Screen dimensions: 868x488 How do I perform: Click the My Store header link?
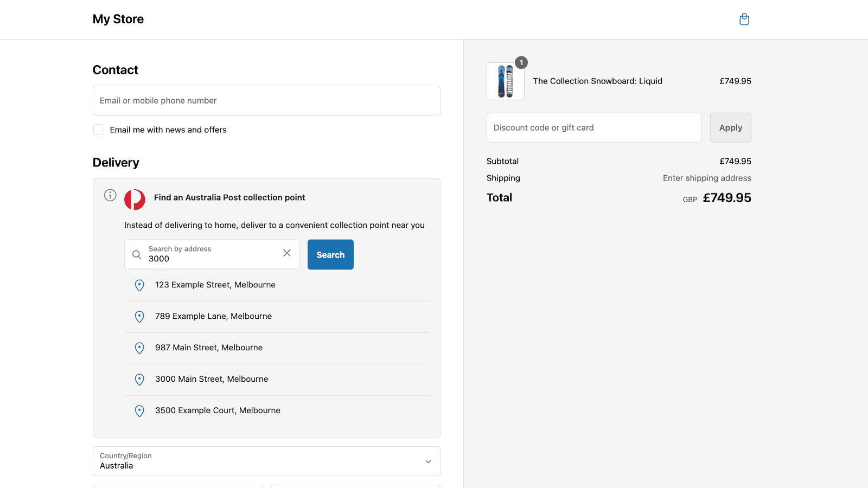118,19
